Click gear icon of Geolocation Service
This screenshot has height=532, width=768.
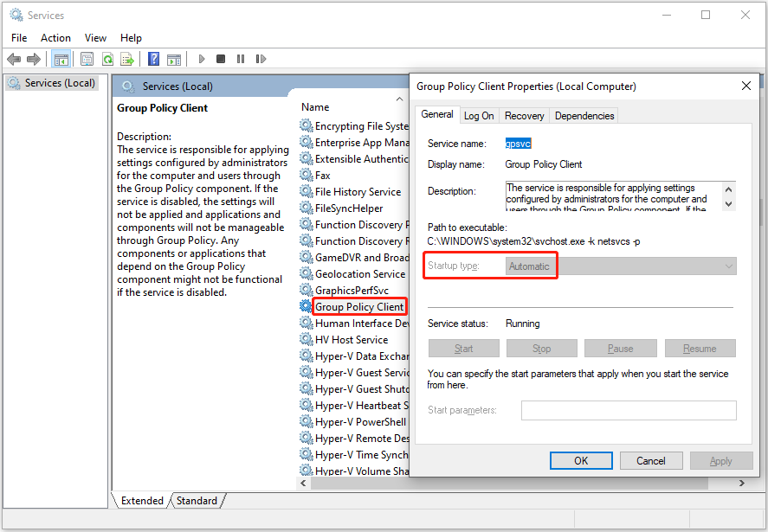[x=307, y=273]
